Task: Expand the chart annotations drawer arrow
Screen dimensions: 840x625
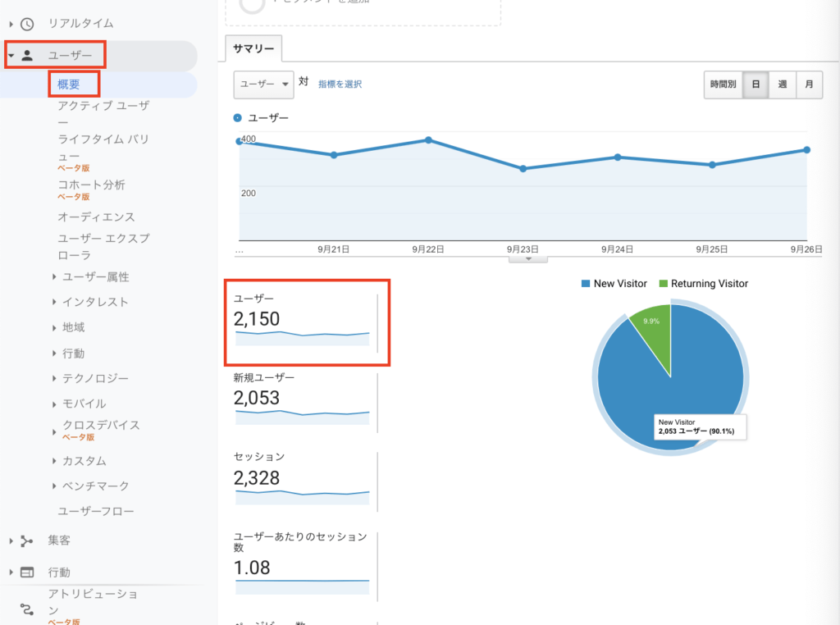Action: coord(528,259)
